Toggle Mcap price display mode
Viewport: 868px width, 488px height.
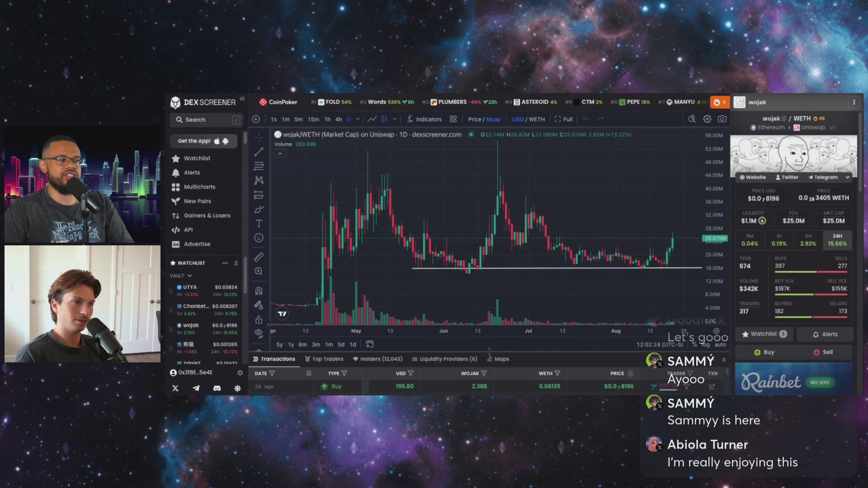[x=493, y=119]
